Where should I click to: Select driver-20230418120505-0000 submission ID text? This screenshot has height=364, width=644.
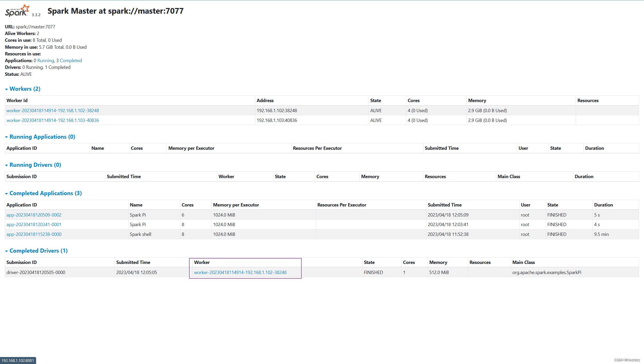coord(36,272)
